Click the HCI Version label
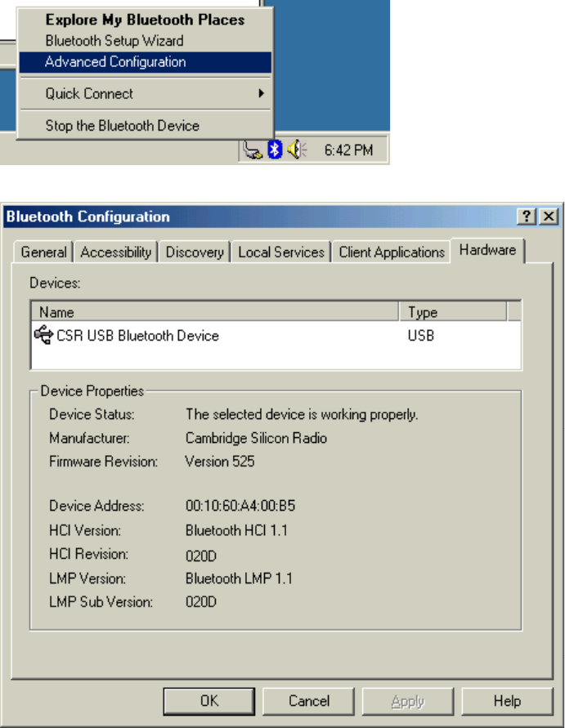Screen dimensions: 565x728 click(x=85, y=530)
